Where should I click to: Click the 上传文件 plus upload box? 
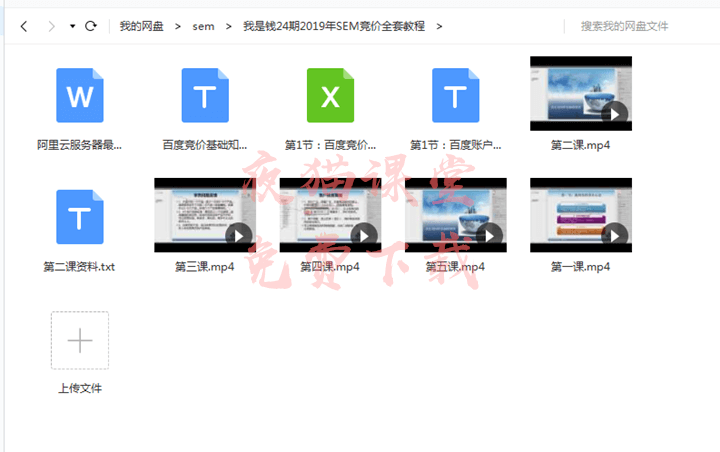[x=80, y=340]
